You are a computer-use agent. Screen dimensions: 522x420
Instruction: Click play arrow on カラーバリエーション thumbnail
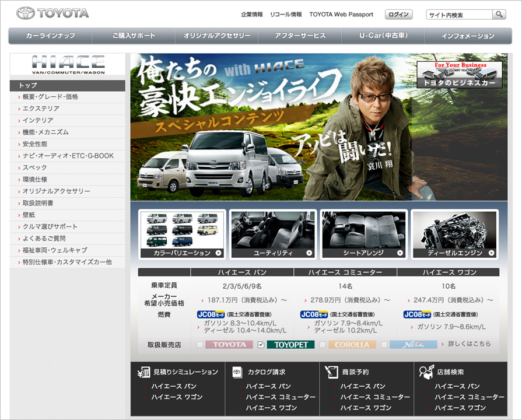(218, 253)
